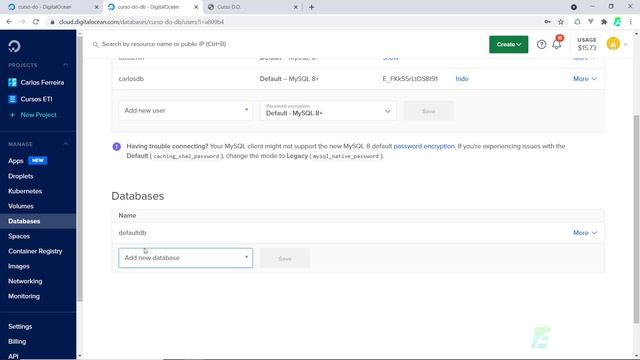
Task: Switch to the Curso D.O. tab
Action: pyautogui.click(x=252, y=7)
